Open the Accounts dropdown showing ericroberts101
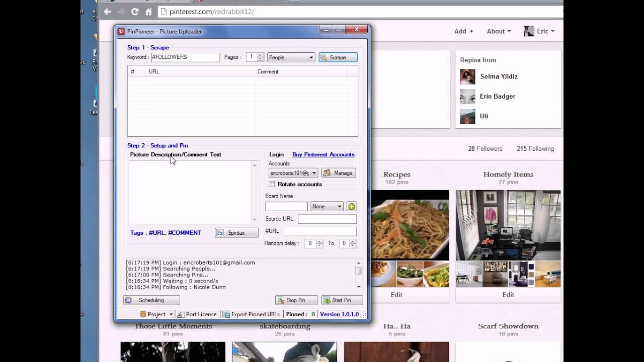Viewport: 644px width, 362px height. (x=293, y=173)
